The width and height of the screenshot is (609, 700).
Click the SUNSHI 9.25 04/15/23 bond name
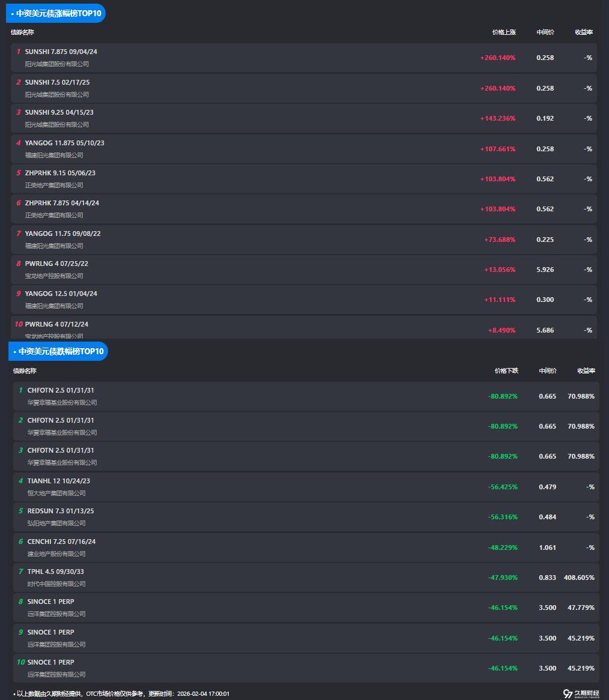(x=59, y=112)
